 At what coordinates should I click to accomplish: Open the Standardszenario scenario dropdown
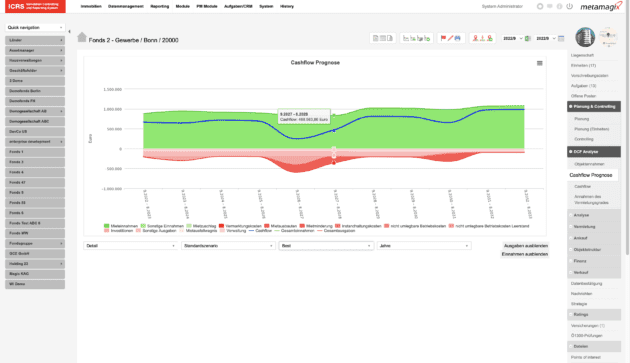(x=228, y=246)
